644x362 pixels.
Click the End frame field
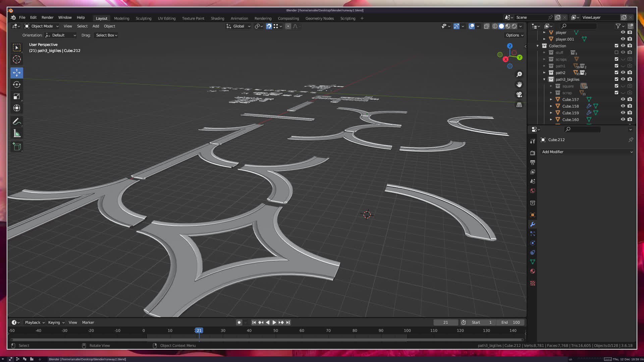[511, 322]
